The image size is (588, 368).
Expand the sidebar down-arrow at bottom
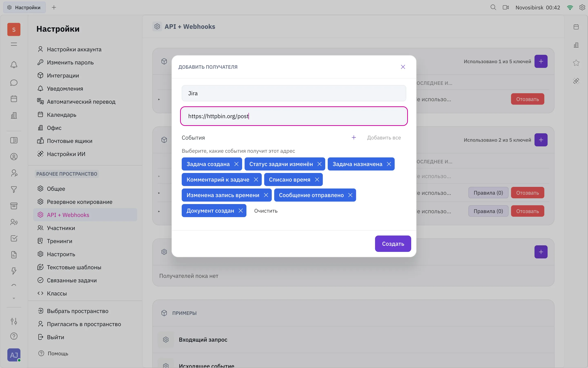(x=14, y=298)
